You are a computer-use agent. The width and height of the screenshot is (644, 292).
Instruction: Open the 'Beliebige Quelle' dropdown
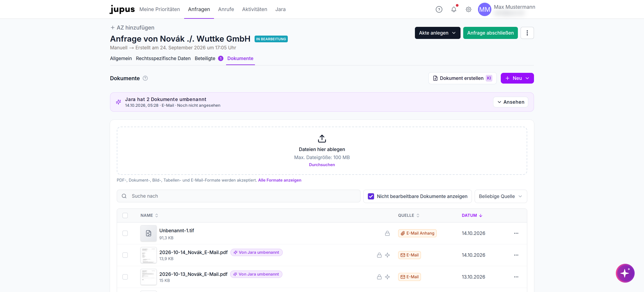(x=501, y=196)
